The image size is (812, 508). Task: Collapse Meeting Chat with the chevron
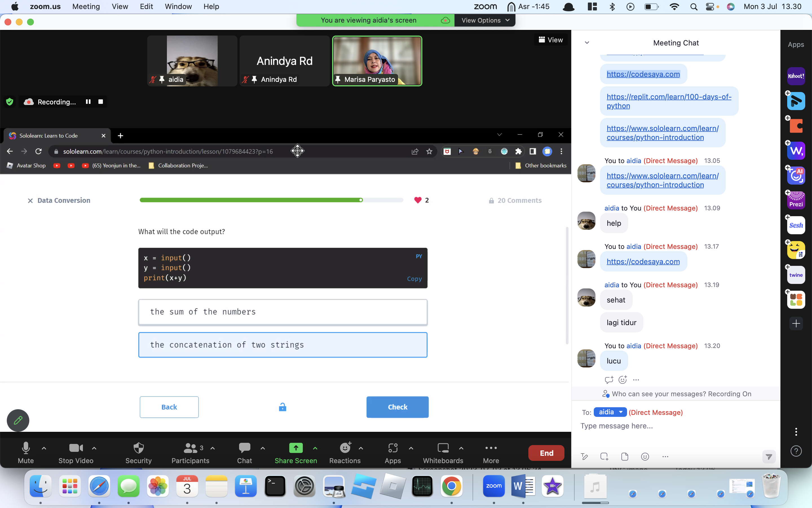tap(587, 43)
